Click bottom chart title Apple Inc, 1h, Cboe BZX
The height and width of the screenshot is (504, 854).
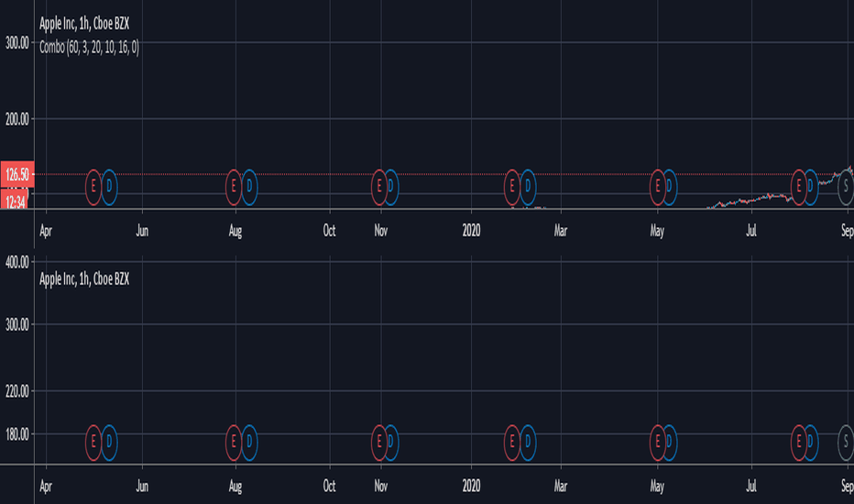pyautogui.click(x=84, y=279)
